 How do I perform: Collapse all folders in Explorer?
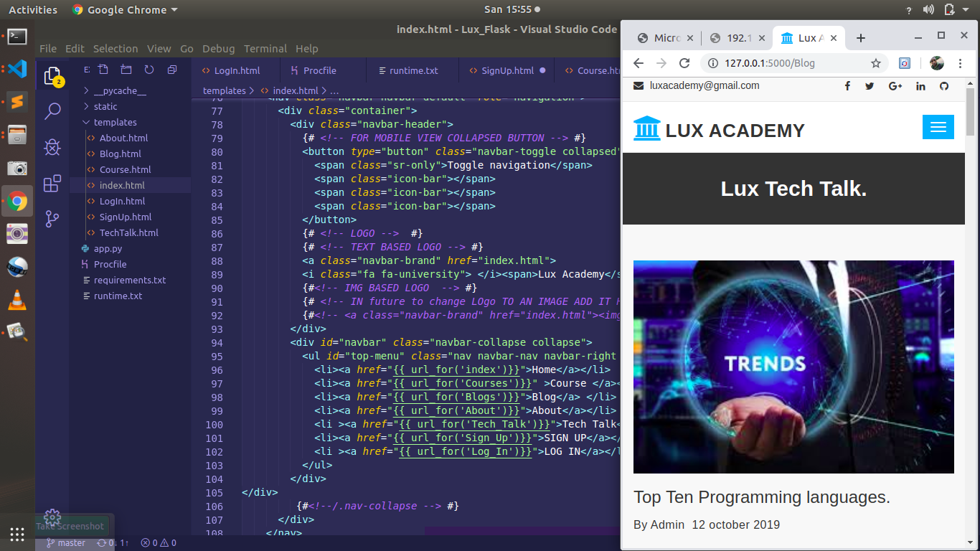click(x=172, y=70)
